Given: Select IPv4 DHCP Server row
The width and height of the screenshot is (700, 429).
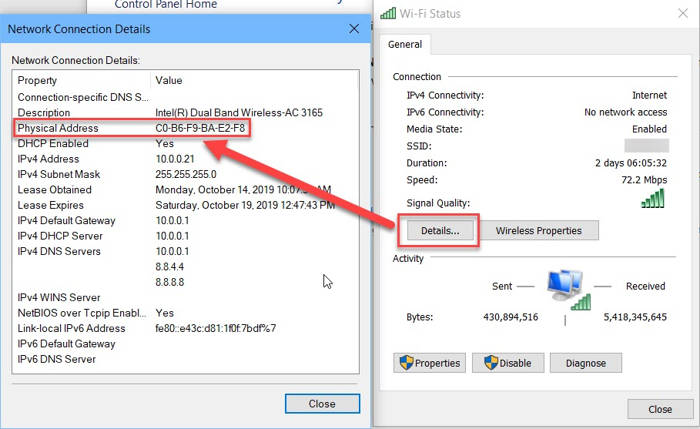Looking at the screenshot, I should point(185,236).
